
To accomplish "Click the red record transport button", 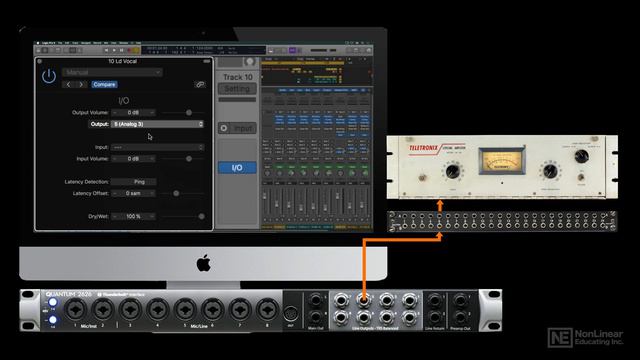I will [129, 50].
